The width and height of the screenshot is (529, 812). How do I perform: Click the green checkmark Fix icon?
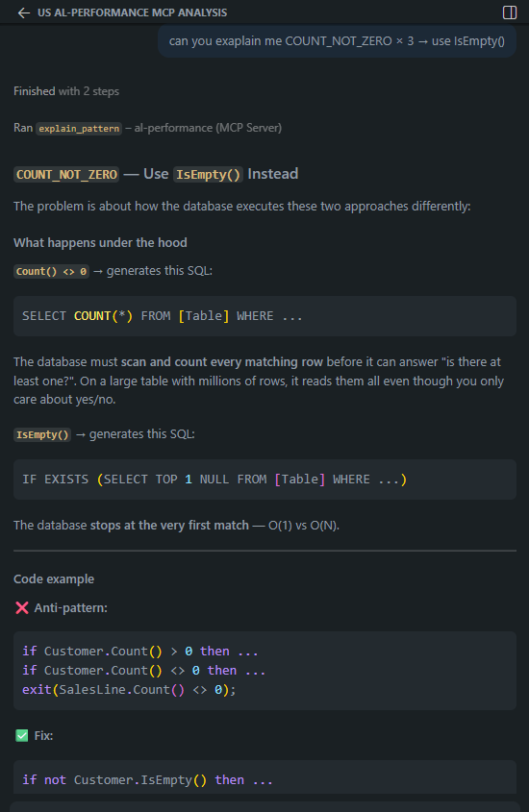[22, 735]
